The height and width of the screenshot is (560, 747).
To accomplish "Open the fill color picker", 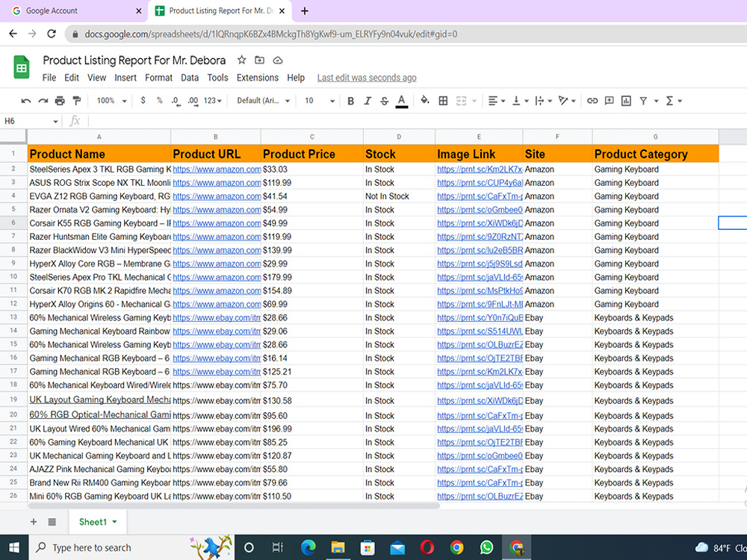I will tap(424, 101).
